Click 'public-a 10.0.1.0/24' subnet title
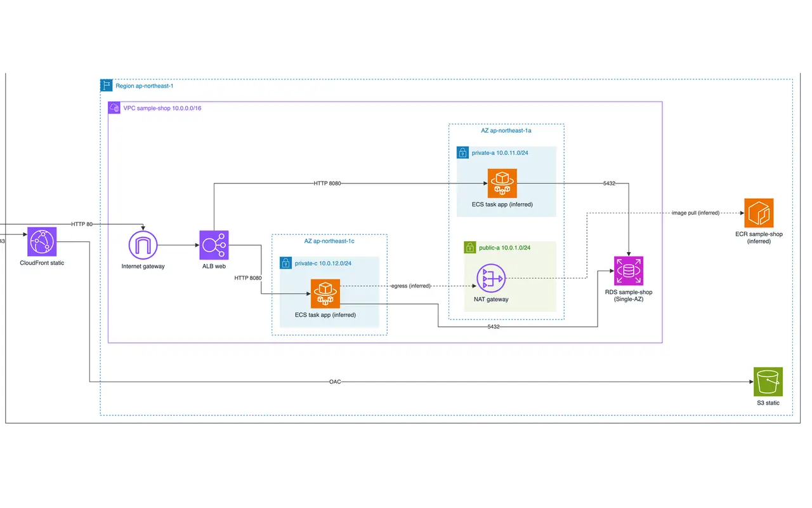The height and width of the screenshot is (508, 812). [505, 248]
